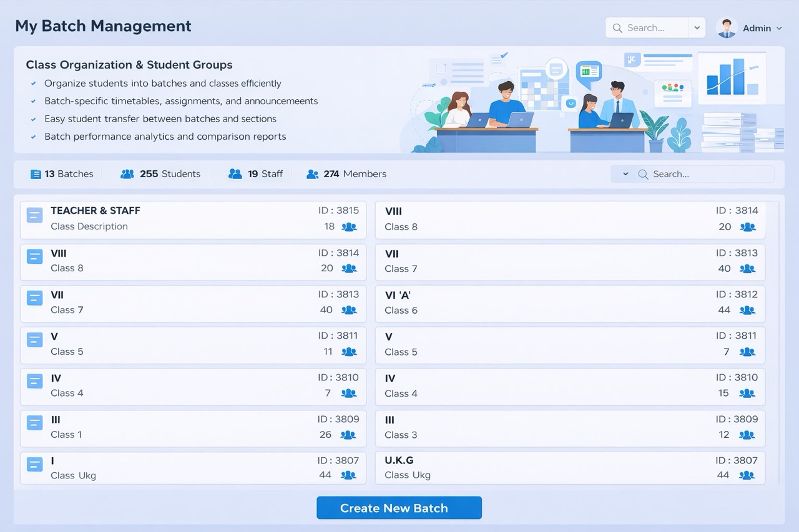
Task: Click the magnifier icon in batch search bar
Action: (x=642, y=175)
